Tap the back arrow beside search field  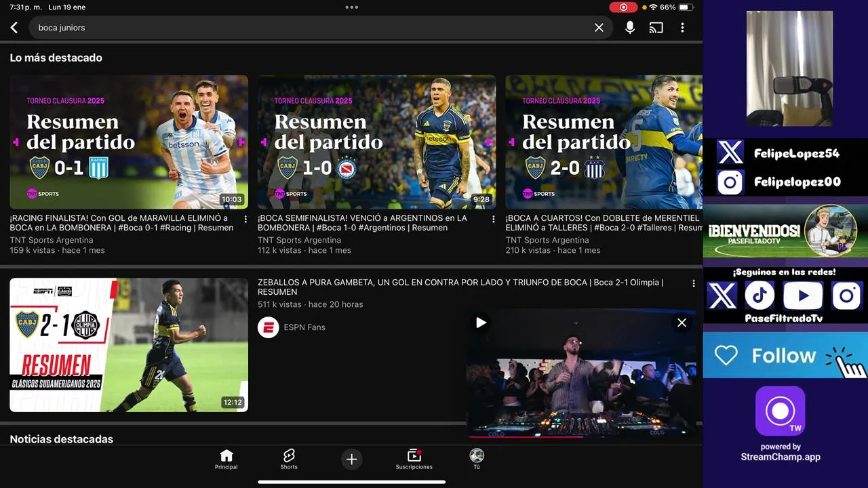(14, 28)
